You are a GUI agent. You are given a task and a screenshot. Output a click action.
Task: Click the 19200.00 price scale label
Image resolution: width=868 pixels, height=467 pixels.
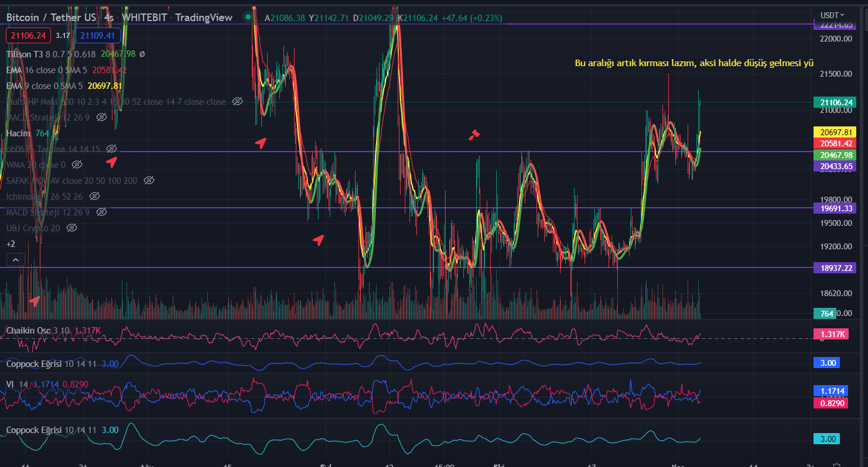(x=836, y=246)
